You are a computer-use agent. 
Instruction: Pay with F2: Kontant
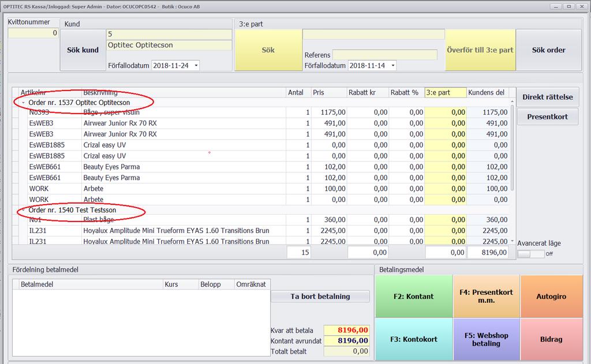click(x=413, y=296)
